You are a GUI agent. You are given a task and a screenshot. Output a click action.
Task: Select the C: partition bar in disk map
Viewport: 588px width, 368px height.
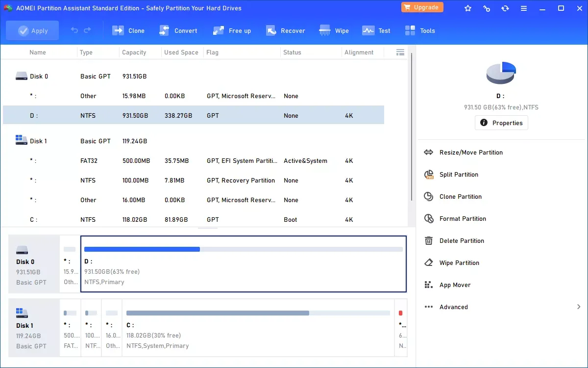coord(258,328)
